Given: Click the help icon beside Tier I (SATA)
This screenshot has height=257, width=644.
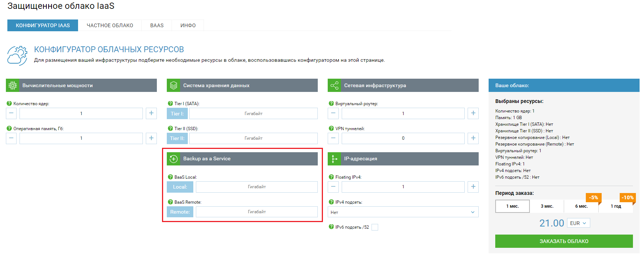Looking at the screenshot, I should click(170, 104).
